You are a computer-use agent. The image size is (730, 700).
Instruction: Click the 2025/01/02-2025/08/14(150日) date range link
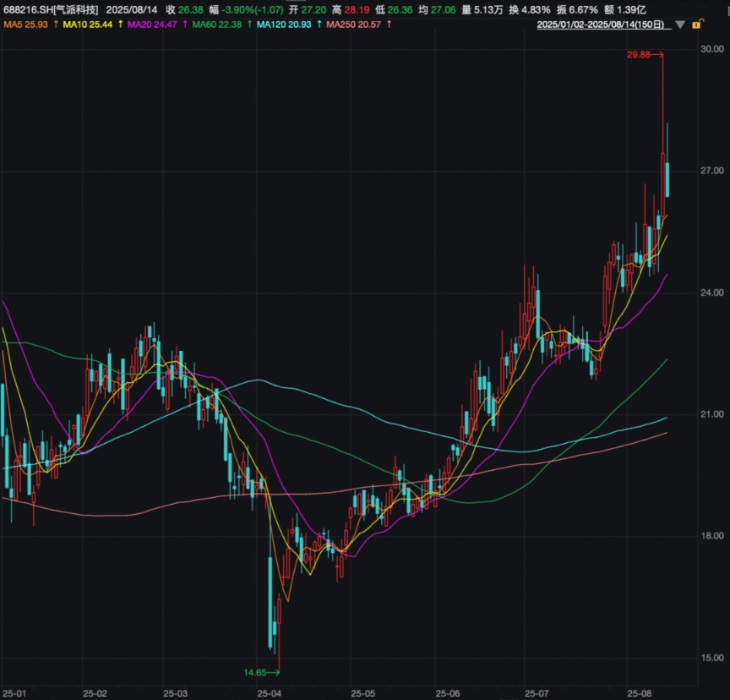(x=604, y=25)
